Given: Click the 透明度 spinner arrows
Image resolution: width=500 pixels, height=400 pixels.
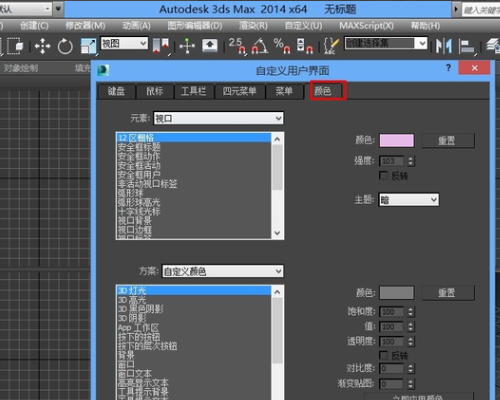Looking at the screenshot, I should coord(411,342).
